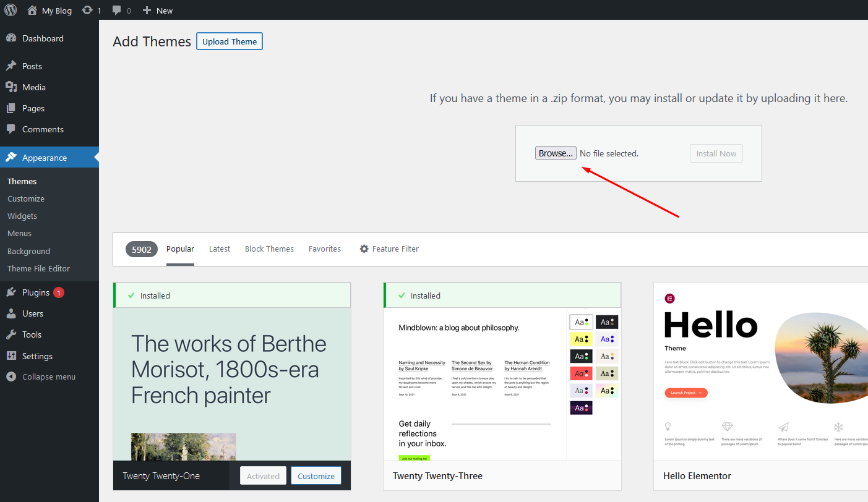Viewport: 868px width, 502px height.
Task: Open the Dashboard sidebar icon
Action: (x=11, y=38)
